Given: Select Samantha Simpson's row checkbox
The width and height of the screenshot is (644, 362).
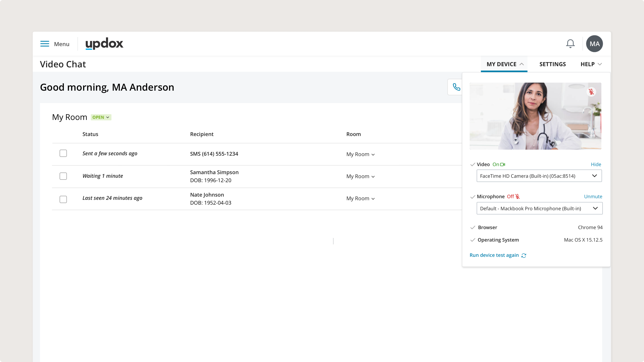Looking at the screenshot, I should [x=63, y=176].
